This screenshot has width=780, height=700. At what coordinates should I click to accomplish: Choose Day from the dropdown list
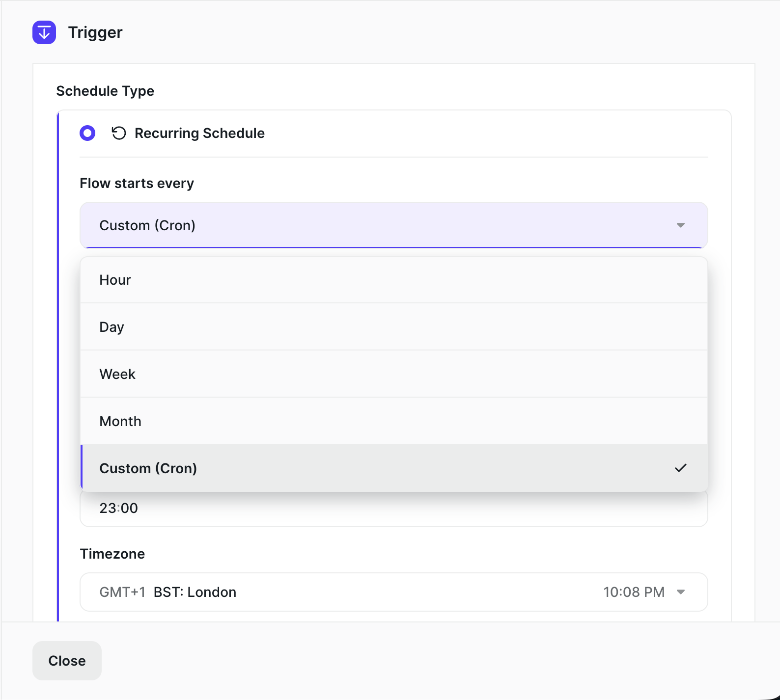tap(393, 327)
